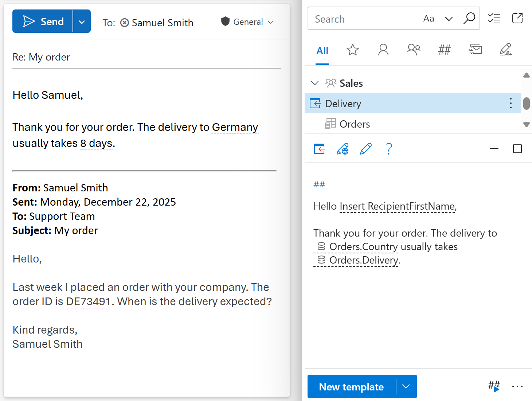532x401 pixels.
Task: Collapse the Sales folder
Action: [x=315, y=83]
